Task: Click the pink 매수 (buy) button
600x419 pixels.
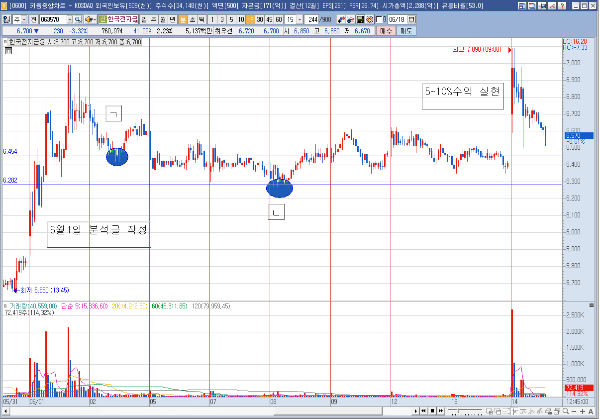Action: point(386,31)
